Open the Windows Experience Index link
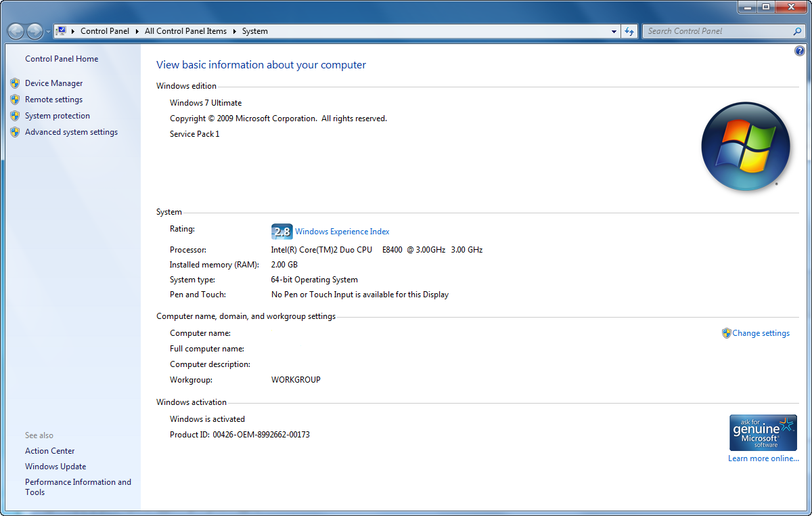Viewport: 812px width, 516px height. click(342, 232)
